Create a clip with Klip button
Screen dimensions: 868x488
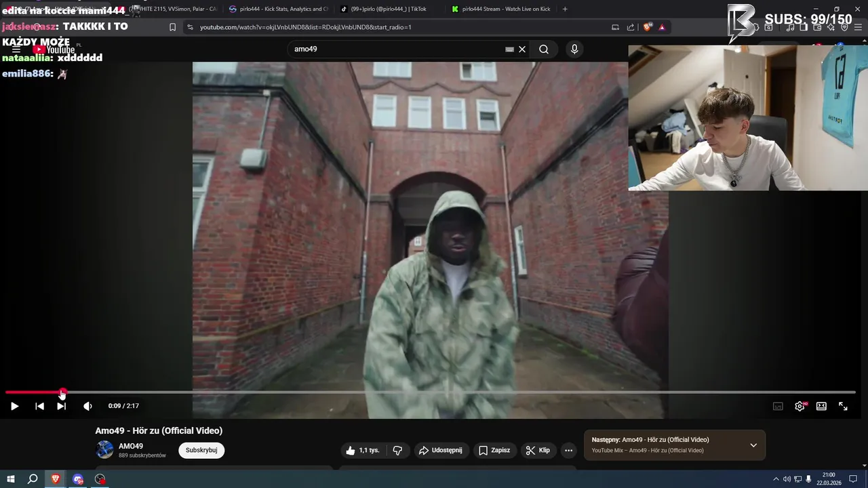(538, 450)
